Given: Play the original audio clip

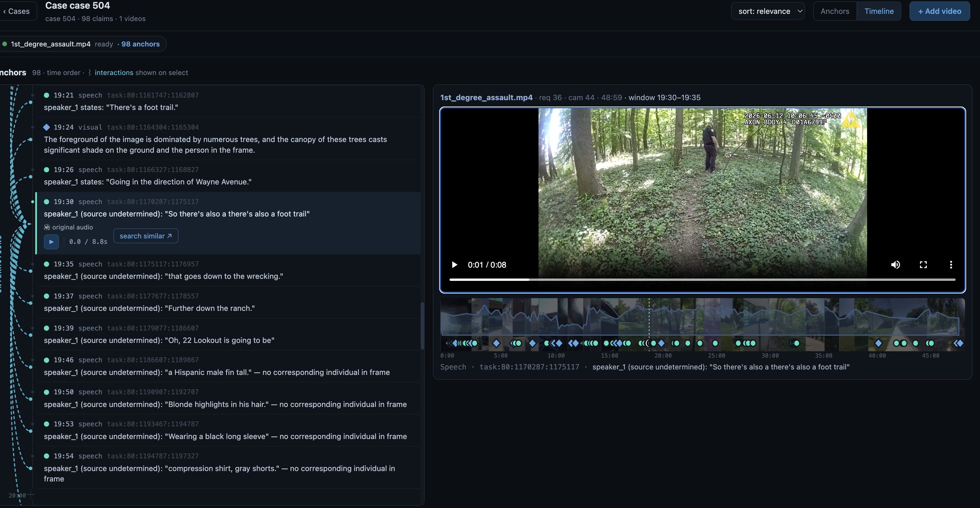Looking at the screenshot, I should tap(51, 242).
